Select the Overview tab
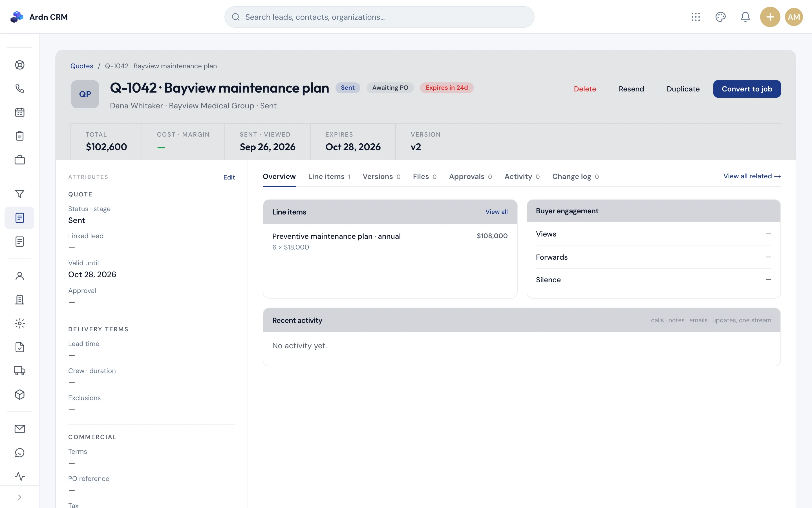 [x=279, y=176]
